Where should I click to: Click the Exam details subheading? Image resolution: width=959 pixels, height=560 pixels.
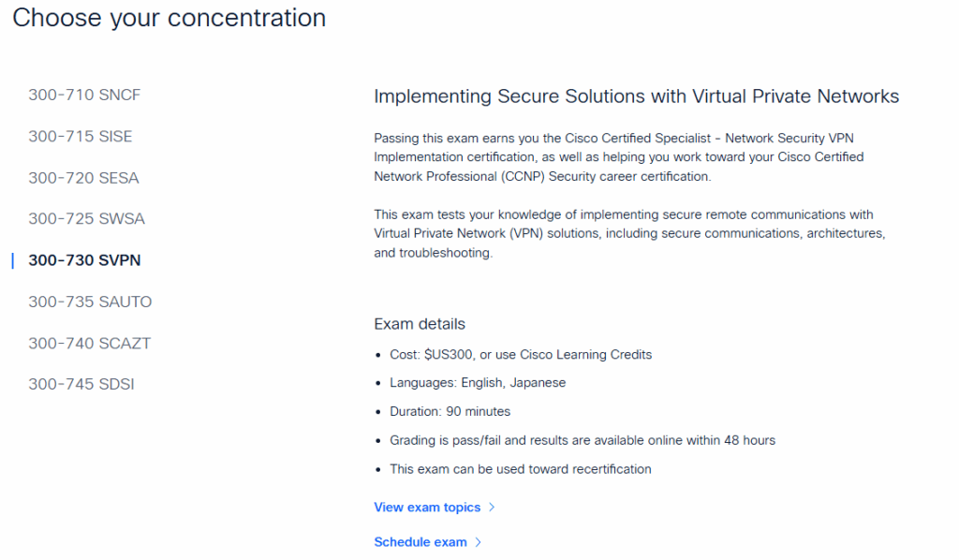(x=420, y=324)
